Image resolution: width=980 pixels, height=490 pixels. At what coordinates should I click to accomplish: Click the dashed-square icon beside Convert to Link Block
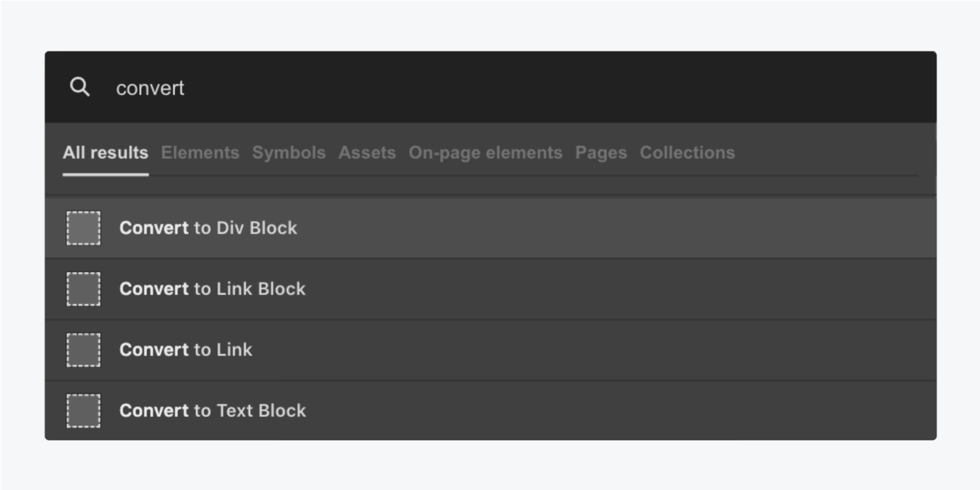click(84, 289)
